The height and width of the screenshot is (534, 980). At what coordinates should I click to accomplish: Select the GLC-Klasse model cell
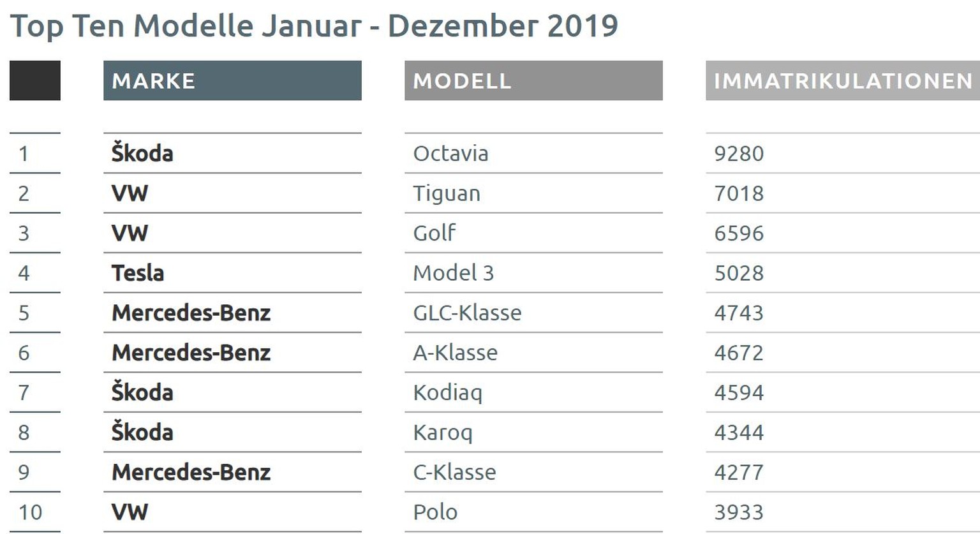[x=467, y=313]
